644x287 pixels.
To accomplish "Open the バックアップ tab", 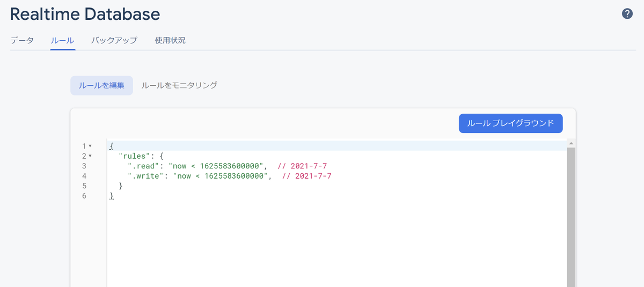I will point(114,40).
